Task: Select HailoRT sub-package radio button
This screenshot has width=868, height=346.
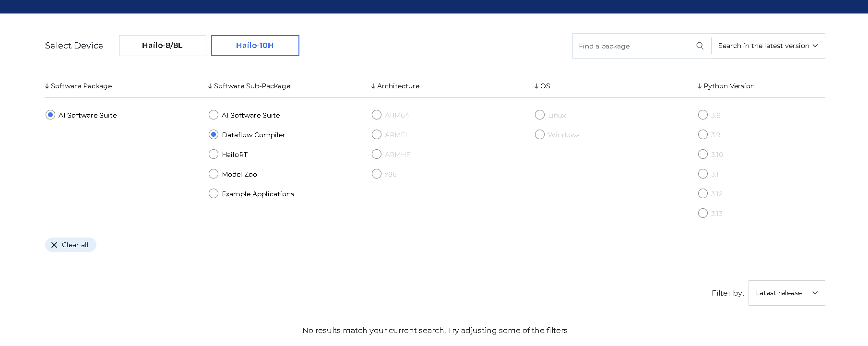Action: coord(214,155)
